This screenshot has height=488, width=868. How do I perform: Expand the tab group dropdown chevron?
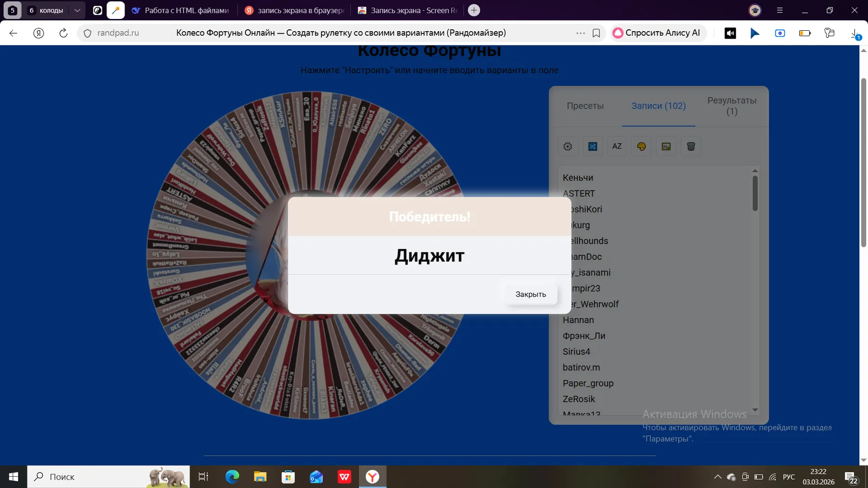pyautogui.click(x=77, y=10)
